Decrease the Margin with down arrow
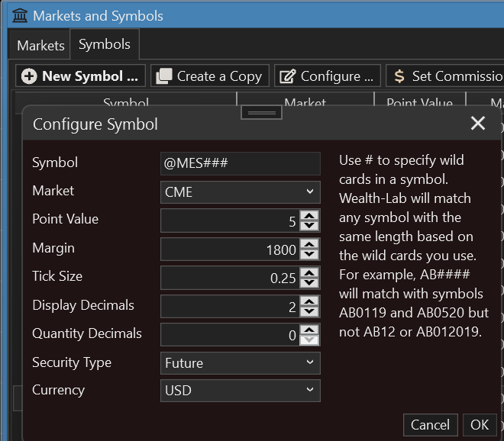 click(x=309, y=254)
